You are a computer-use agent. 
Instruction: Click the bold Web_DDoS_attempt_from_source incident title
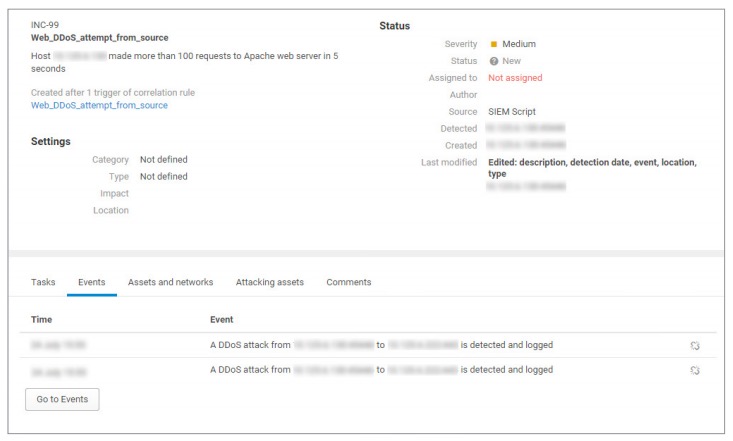coord(99,37)
